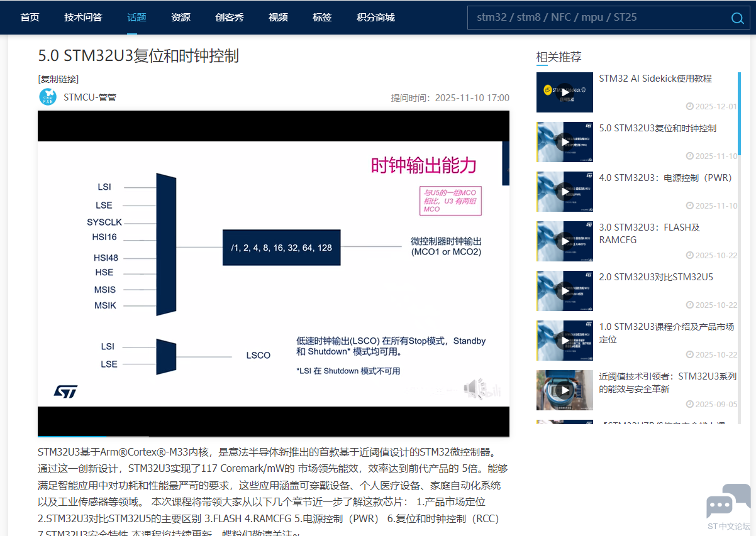The width and height of the screenshot is (756, 536).
Task: Play the 1.0 STM32U3课程介绍 thumbnail
Action: tap(565, 341)
